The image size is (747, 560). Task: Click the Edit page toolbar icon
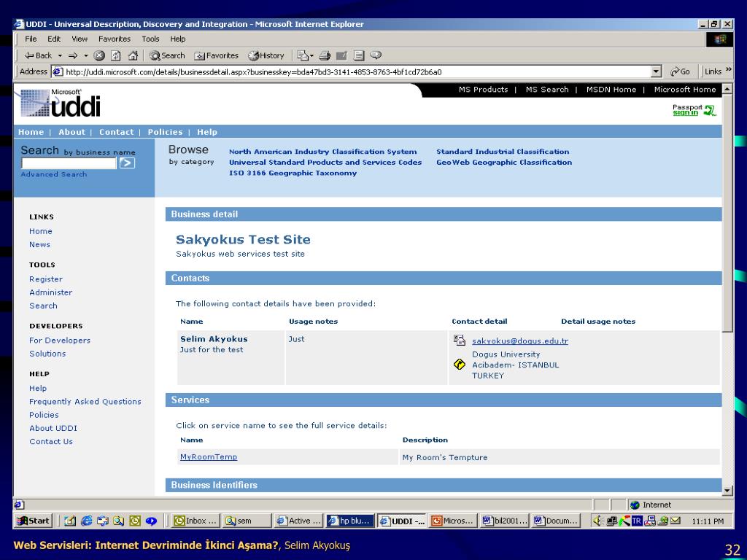click(x=341, y=55)
